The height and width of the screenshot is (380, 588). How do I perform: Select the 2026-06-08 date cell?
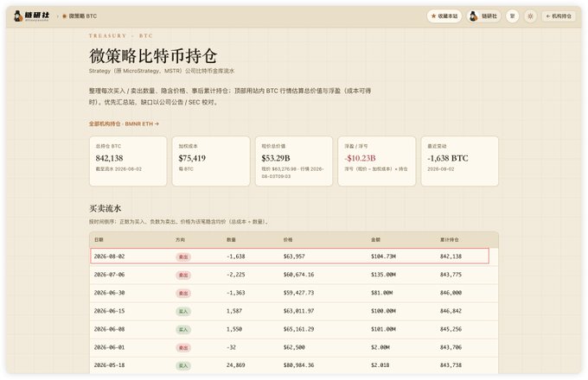point(109,329)
